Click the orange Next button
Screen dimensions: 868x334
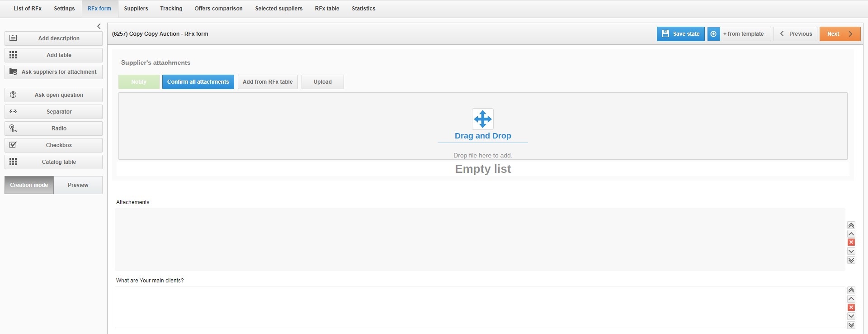click(840, 34)
